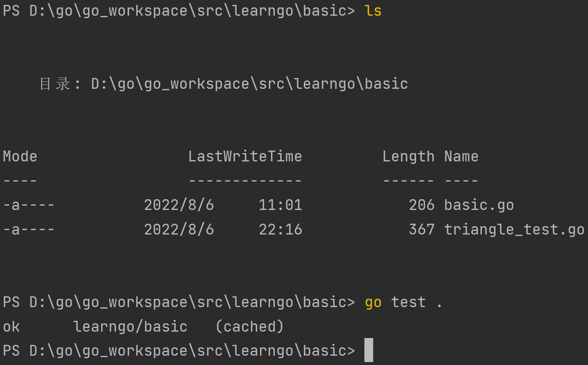Select the triangle_test.go file name
Image resolution: width=588 pixels, height=365 pixels.
pyautogui.click(x=514, y=230)
